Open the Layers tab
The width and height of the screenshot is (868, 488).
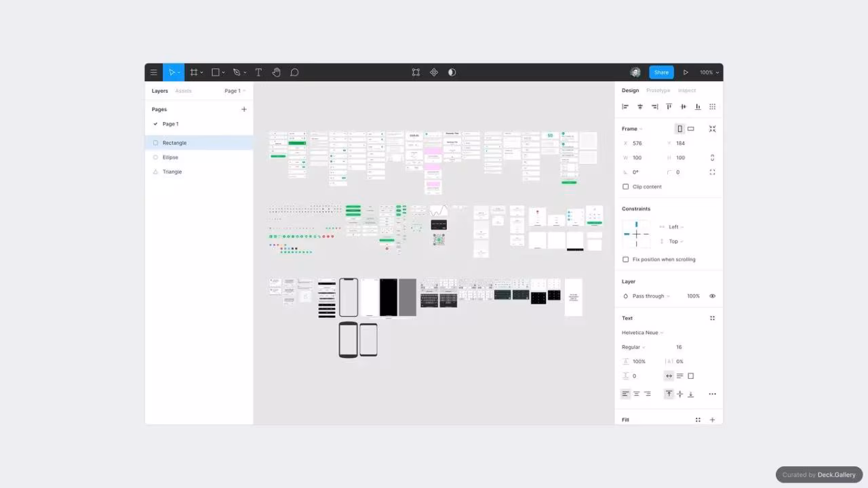tap(160, 91)
